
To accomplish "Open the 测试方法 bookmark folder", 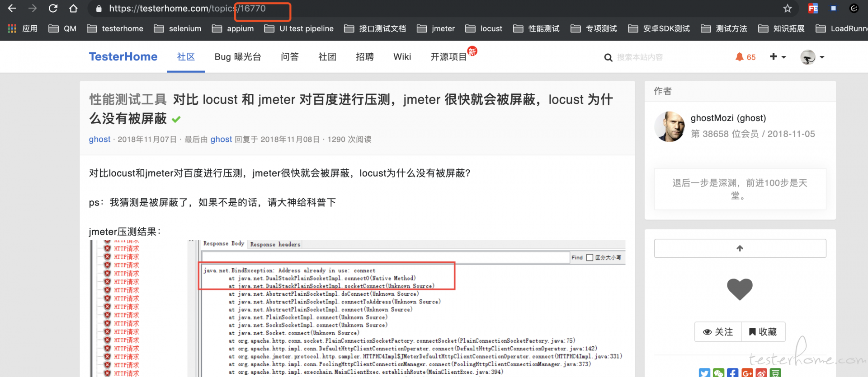I will (x=724, y=28).
